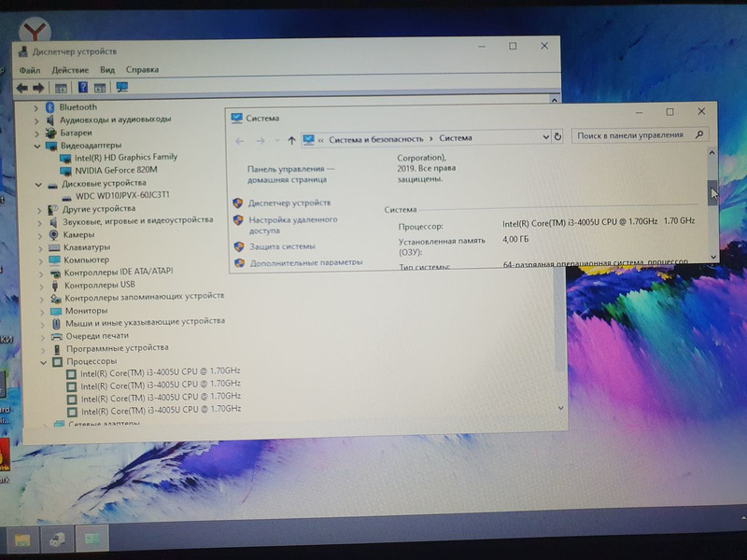Select the first Intel Core i3-4005U processor entry
The image size is (747, 560).
(x=160, y=372)
